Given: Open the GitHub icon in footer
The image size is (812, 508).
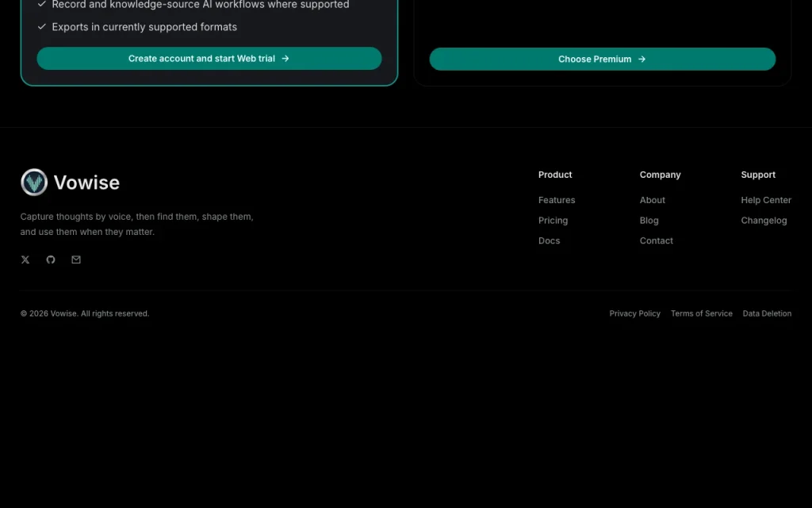Looking at the screenshot, I should [x=51, y=260].
